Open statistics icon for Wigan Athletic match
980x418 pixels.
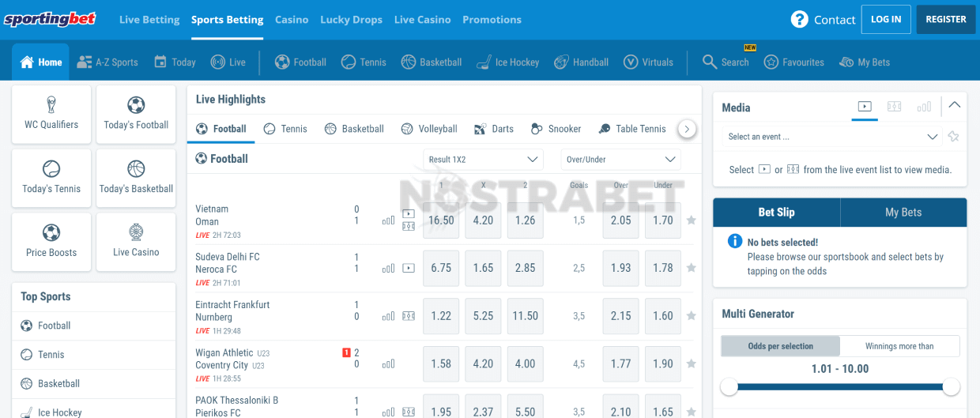(x=388, y=364)
